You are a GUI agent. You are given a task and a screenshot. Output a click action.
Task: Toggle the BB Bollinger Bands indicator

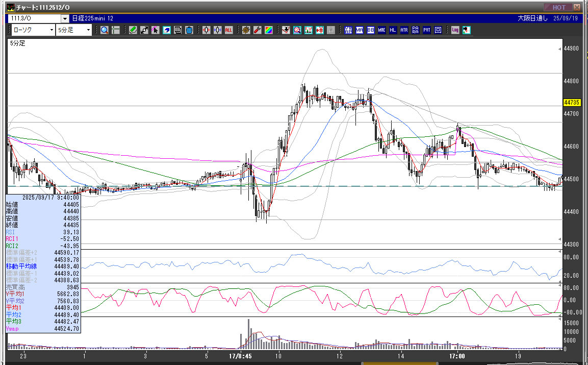click(370, 30)
